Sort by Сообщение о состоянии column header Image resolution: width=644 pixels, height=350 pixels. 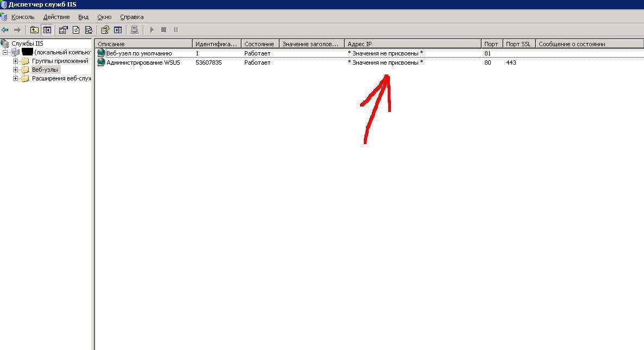[589, 43]
